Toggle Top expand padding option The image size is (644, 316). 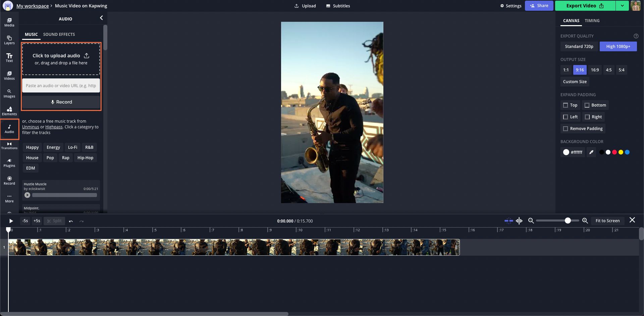tap(570, 105)
